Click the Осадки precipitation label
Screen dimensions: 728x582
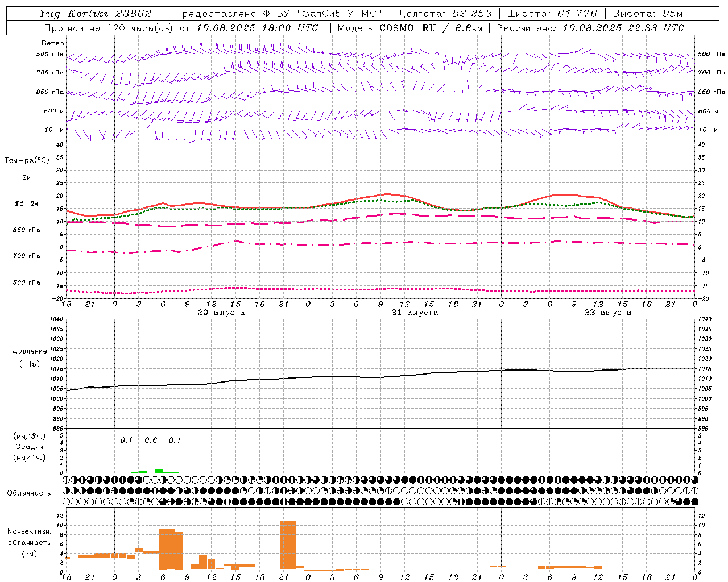[x=29, y=447]
